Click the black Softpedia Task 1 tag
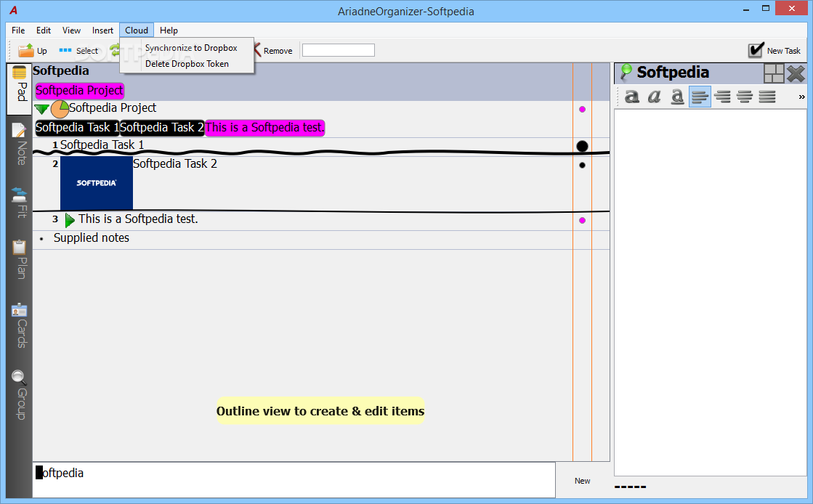The width and height of the screenshot is (813, 504). click(x=77, y=128)
